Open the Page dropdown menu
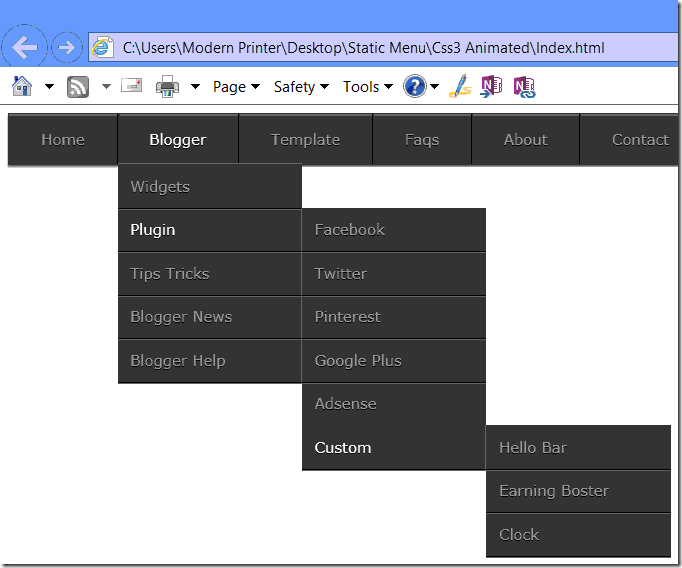The image size is (682, 568). tap(236, 87)
